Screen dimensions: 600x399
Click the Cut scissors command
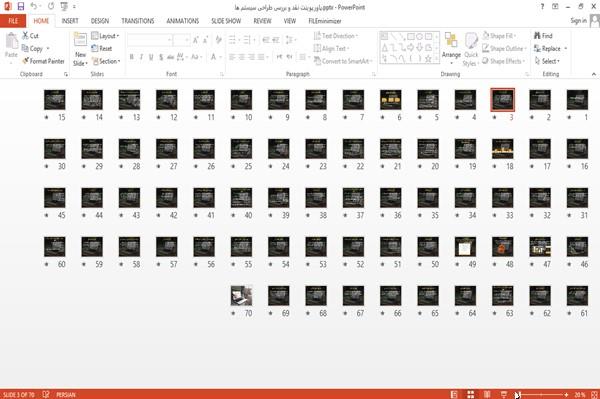30,36
